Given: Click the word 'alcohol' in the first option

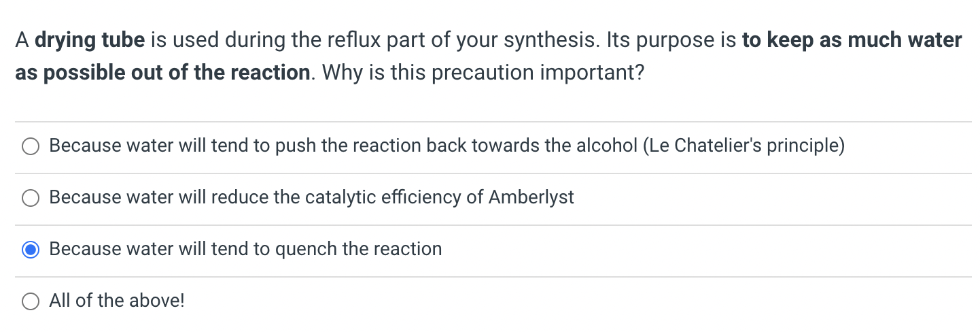Looking at the screenshot, I should pyautogui.click(x=603, y=146).
